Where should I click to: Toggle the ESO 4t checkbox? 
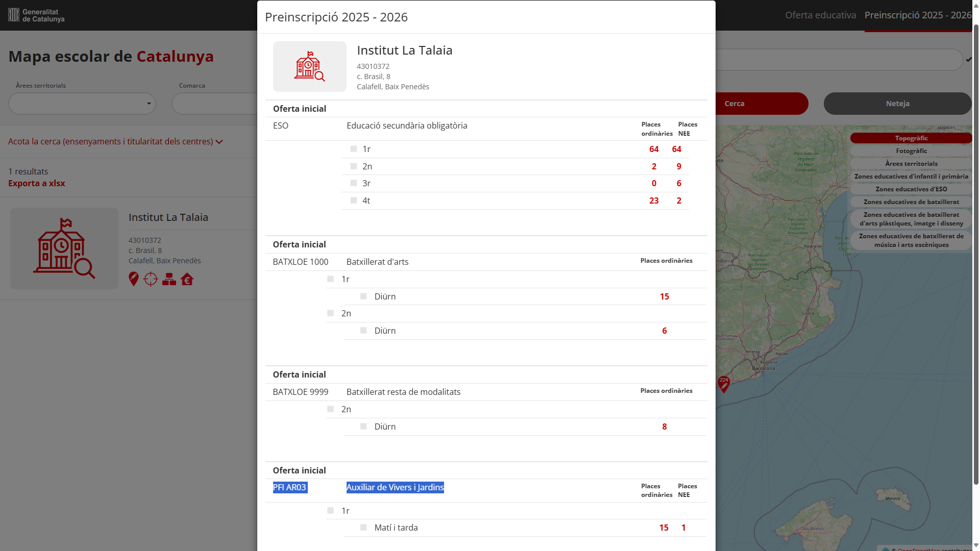pyautogui.click(x=354, y=201)
